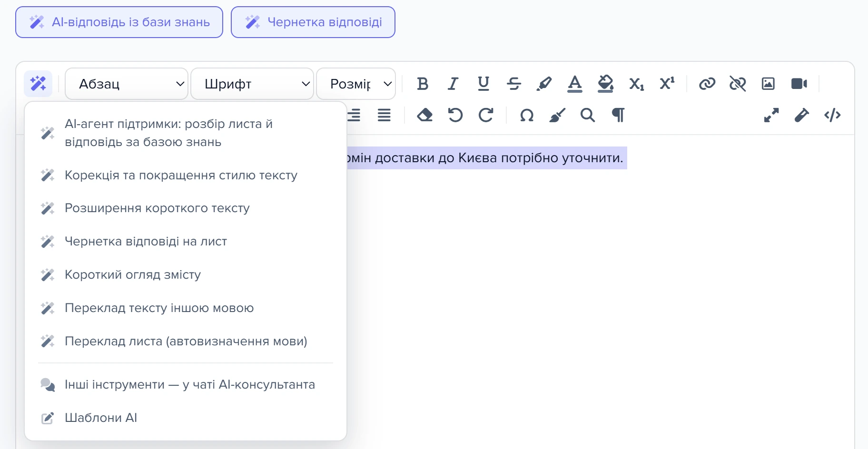Select Переклад тексту іншою мовою
Viewport: 868px width, 449px height.
186,308
